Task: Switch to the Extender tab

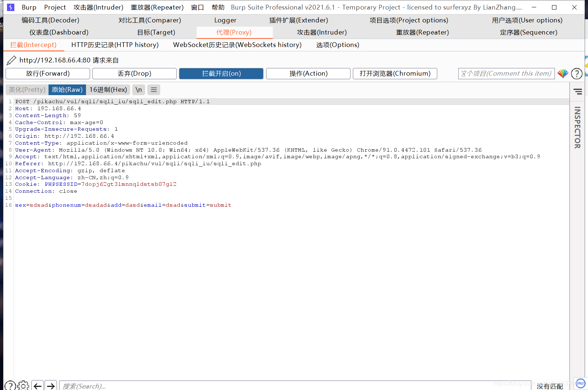Action: pyautogui.click(x=299, y=20)
